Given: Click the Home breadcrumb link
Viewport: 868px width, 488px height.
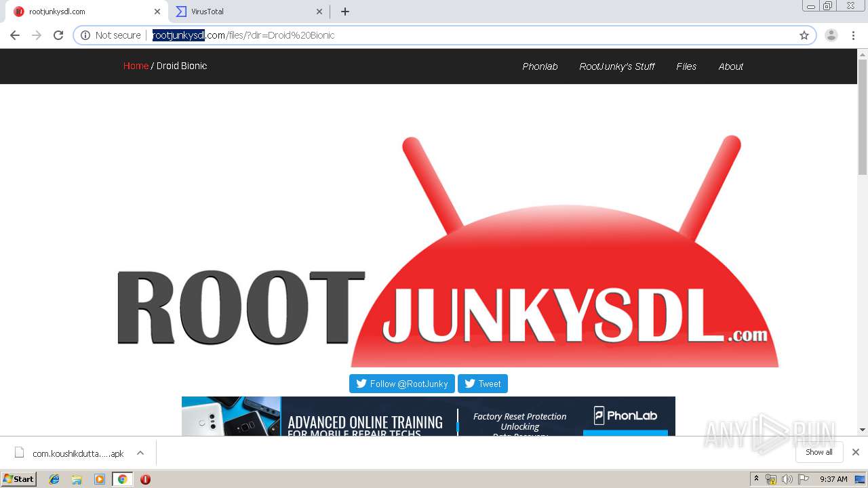Looking at the screenshot, I should click(136, 66).
